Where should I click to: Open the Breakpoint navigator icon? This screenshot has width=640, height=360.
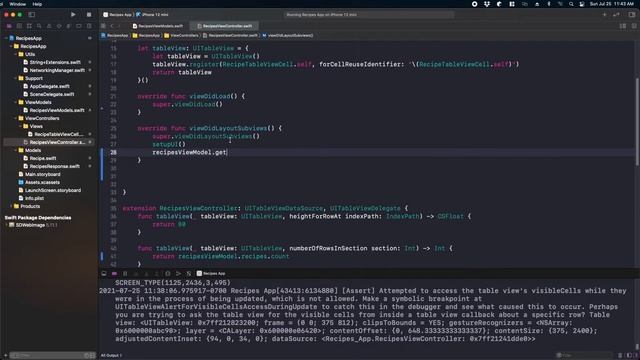79,26
